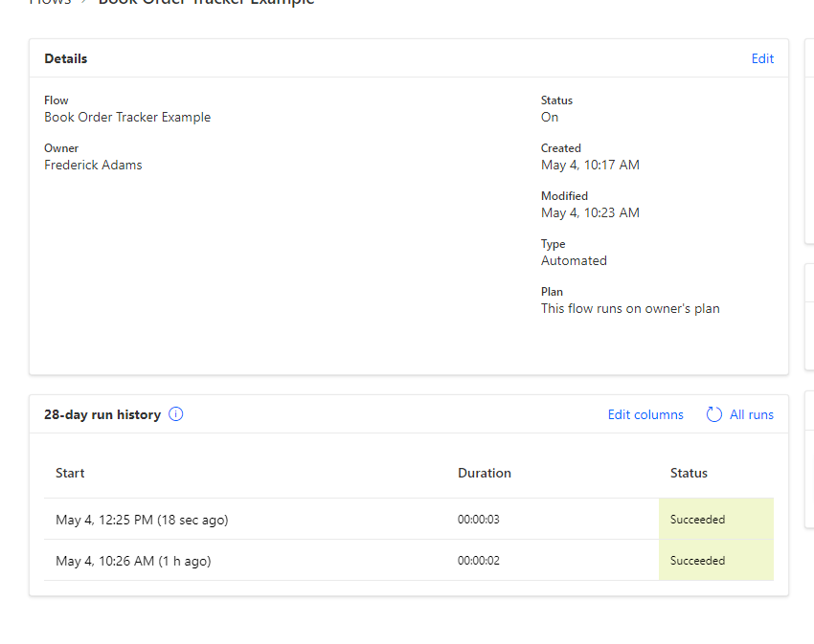The width and height of the screenshot is (814, 644).
Task: Click the refresh icon beside All runs
Action: click(713, 414)
